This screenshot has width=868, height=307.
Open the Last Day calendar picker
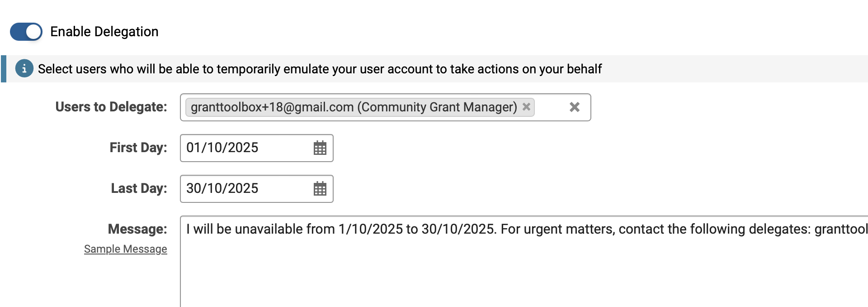320,189
